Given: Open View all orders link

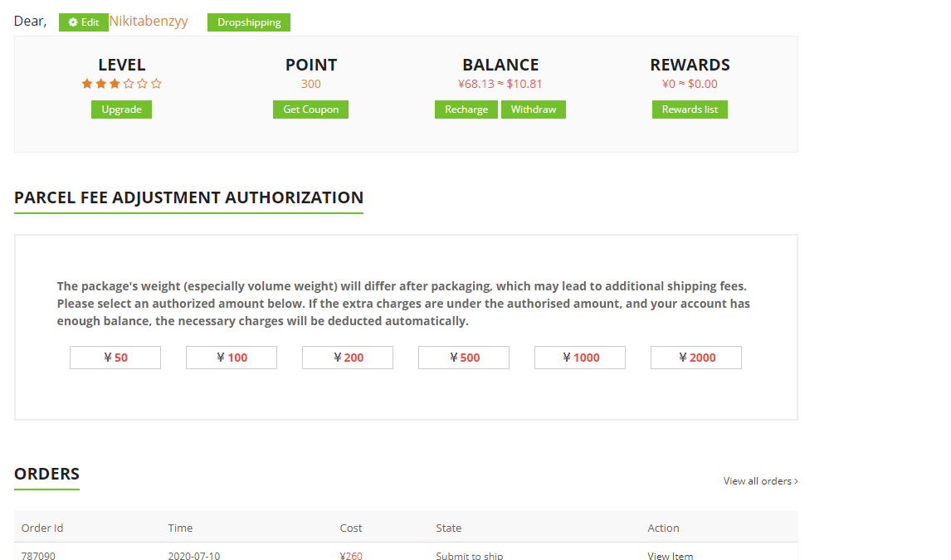Looking at the screenshot, I should 761,481.
